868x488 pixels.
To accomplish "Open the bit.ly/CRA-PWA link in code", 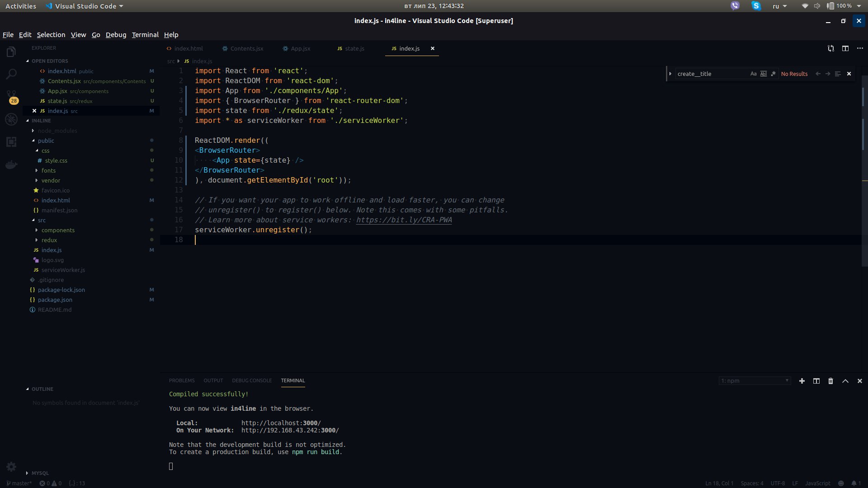I will coord(404,220).
